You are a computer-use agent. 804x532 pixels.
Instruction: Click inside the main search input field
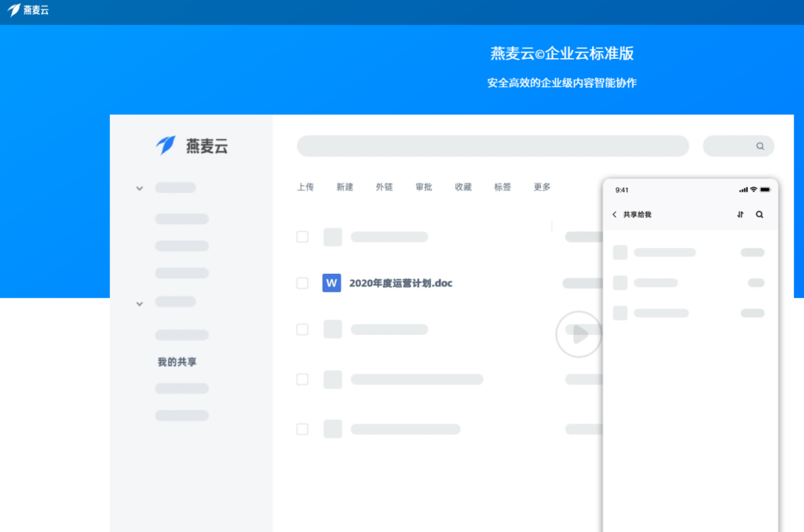click(492, 146)
